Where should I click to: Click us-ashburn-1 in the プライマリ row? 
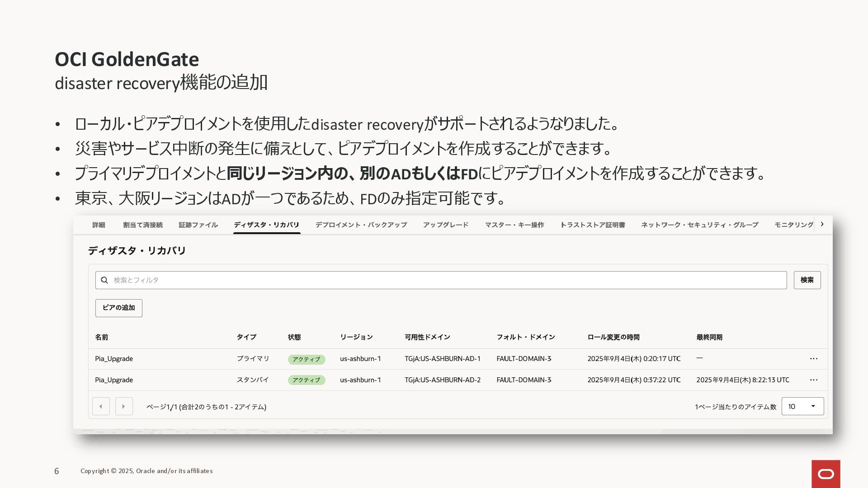pyautogui.click(x=360, y=359)
